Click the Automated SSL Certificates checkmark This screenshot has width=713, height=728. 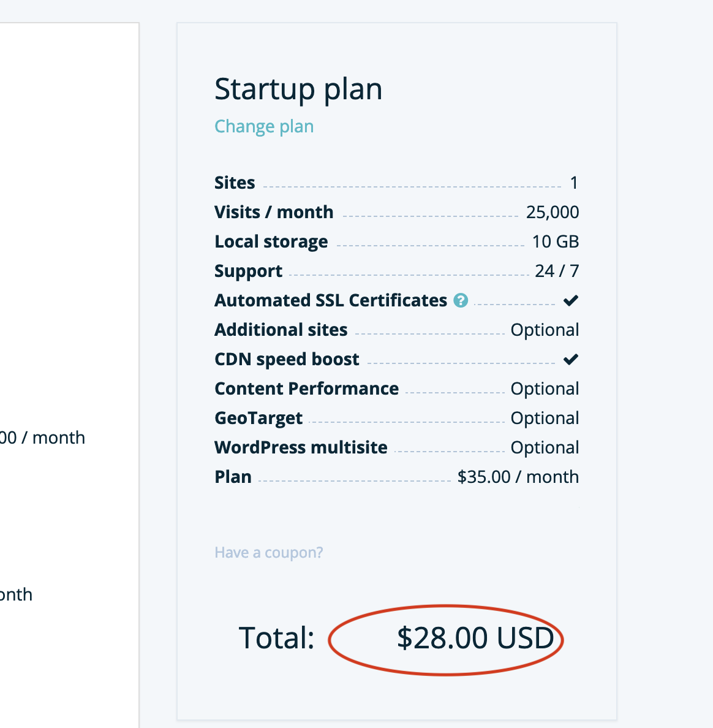pyautogui.click(x=571, y=300)
